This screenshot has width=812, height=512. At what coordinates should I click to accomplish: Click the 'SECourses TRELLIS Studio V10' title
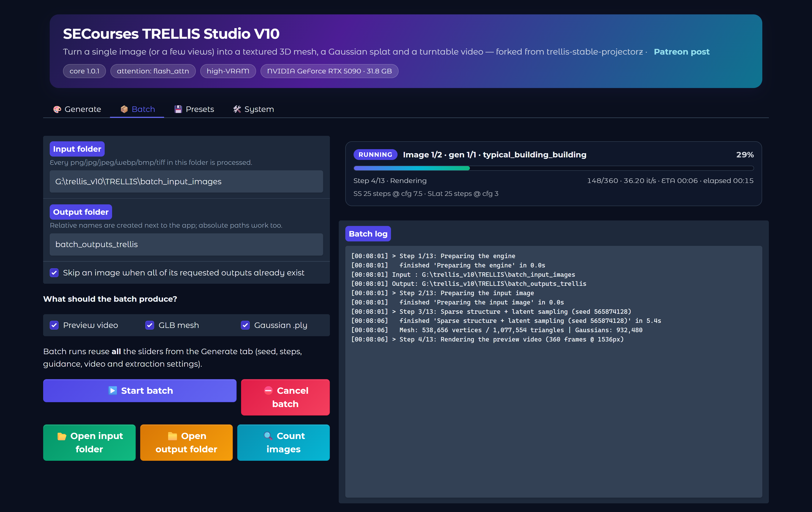(171, 34)
